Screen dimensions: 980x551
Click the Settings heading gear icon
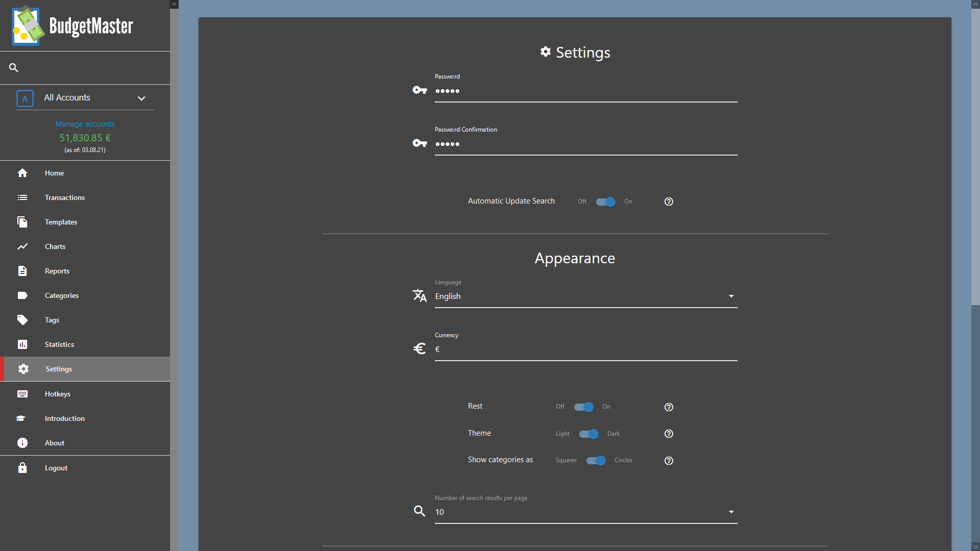point(546,52)
